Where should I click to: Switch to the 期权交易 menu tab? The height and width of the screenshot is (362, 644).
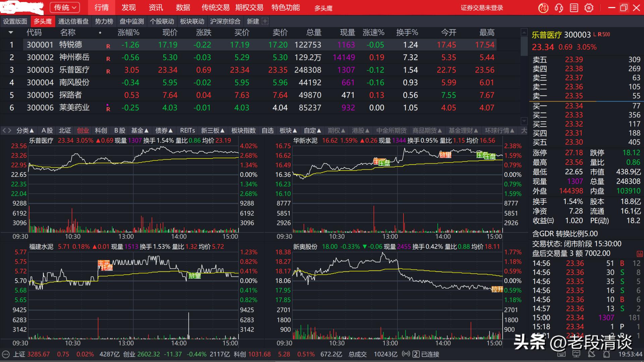pyautogui.click(x=250, y=7)
